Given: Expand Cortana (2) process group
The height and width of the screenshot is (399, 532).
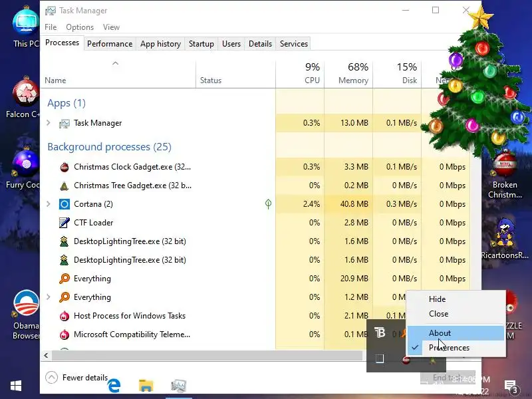Looking at the screenshot, I should [x=48, y=204].
